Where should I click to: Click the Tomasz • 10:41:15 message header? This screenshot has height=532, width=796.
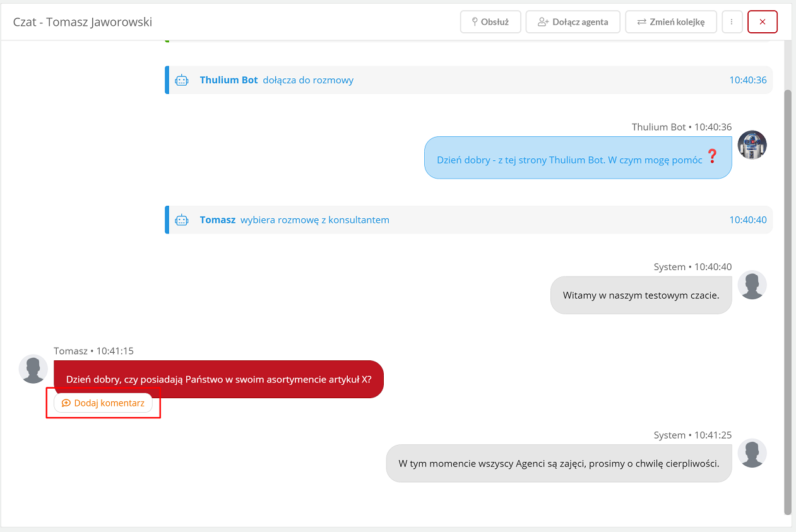(x=93, y=351)
